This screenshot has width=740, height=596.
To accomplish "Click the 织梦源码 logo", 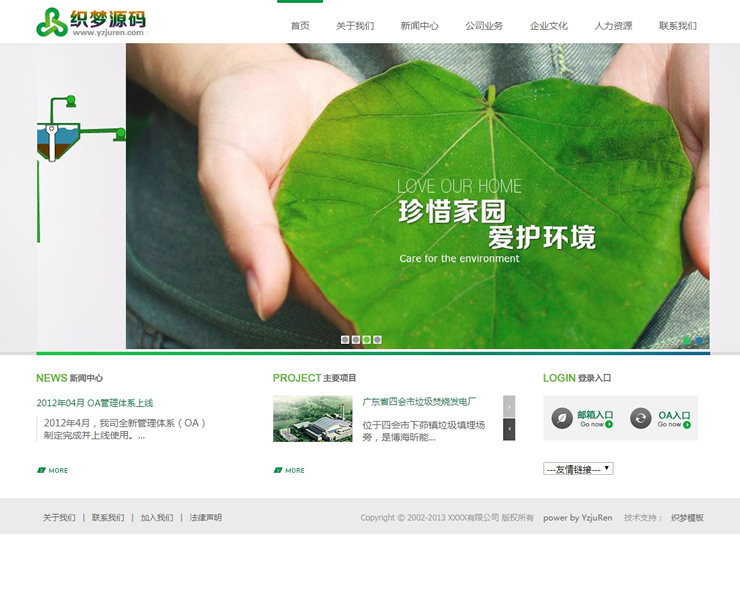I will click(x=91, y=22).
